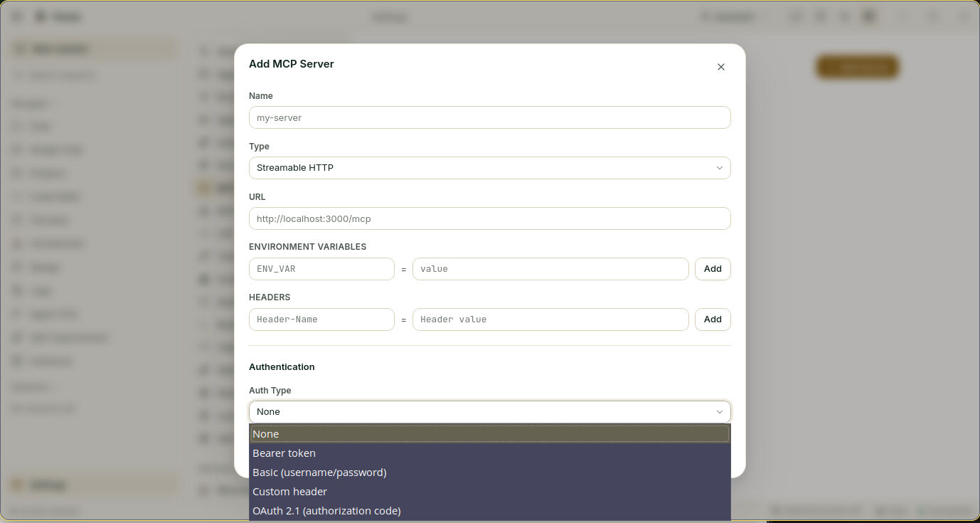Focus the Header-Name input field
Screen dimensions: 980x523
(321, 319)
